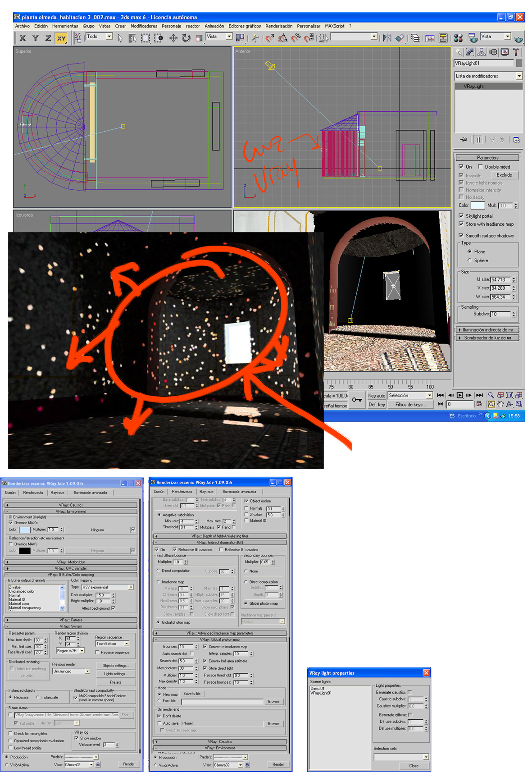Restrict to Z axis constraint
The height and width of the screenshot is (772, 532).
pyautogui.click(x=48, y=38)
